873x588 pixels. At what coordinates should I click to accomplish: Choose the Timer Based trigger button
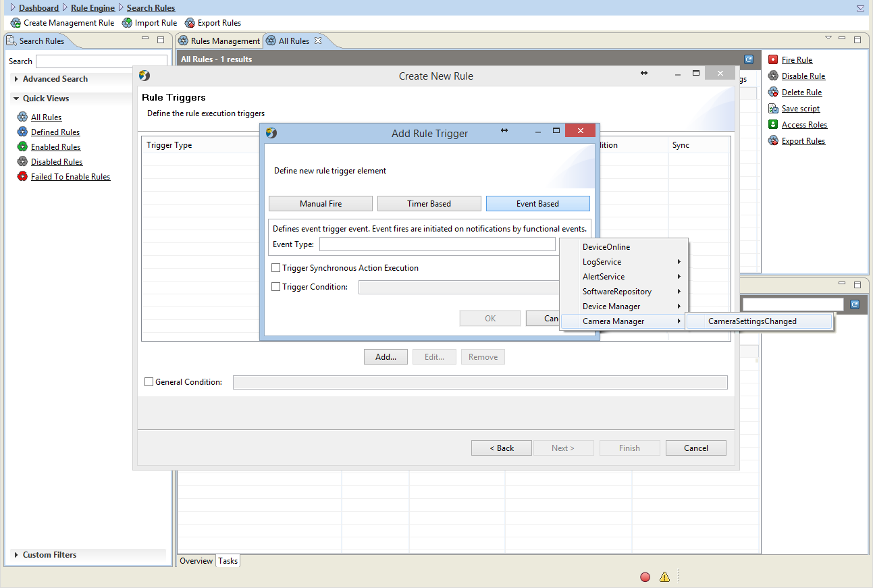pyautogui.click(x=429, y=204)
